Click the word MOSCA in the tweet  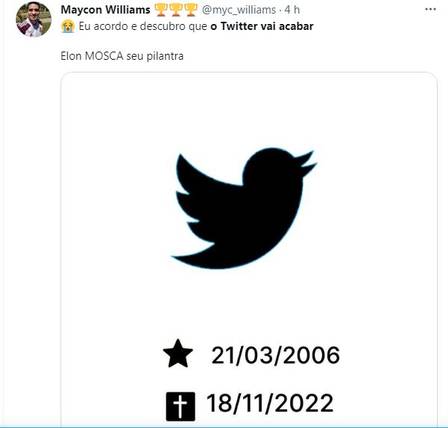point(104,56)
